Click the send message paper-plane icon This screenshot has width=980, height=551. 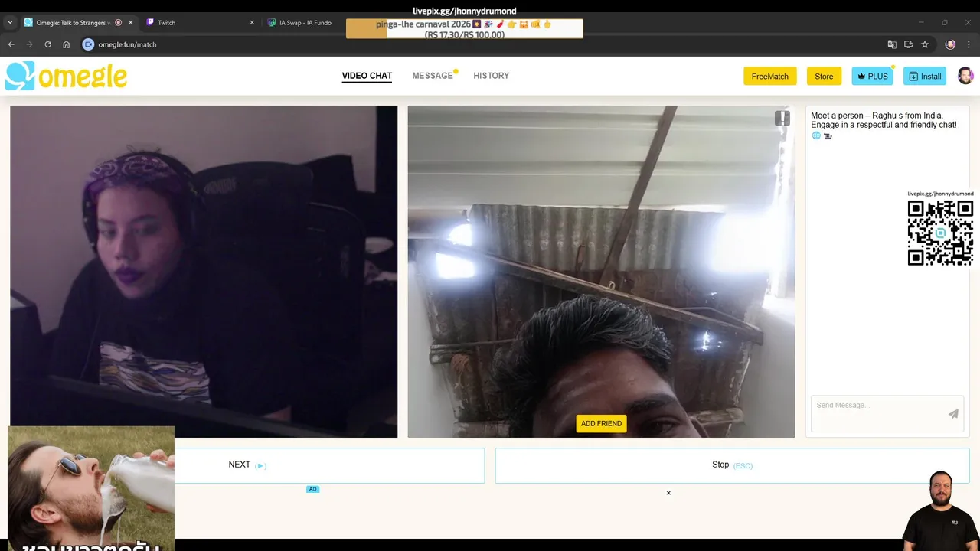[953, 414]
